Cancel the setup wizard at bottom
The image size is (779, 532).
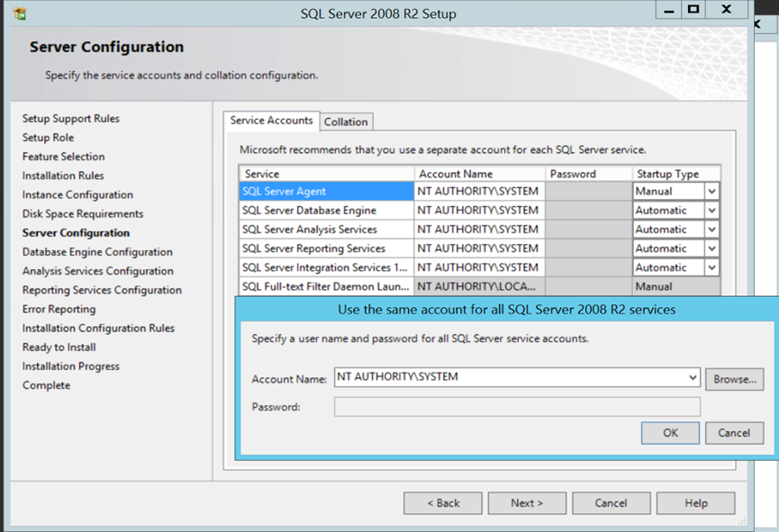point(611,503)
